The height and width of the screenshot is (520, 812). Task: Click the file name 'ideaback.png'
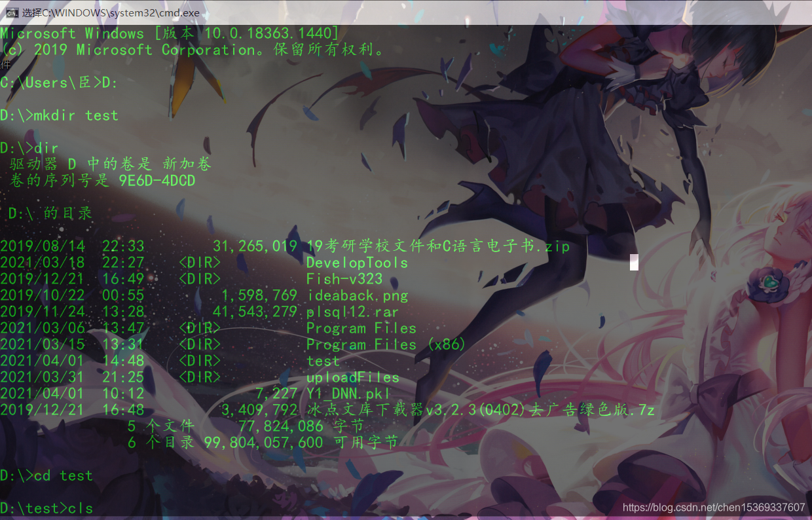357,295
